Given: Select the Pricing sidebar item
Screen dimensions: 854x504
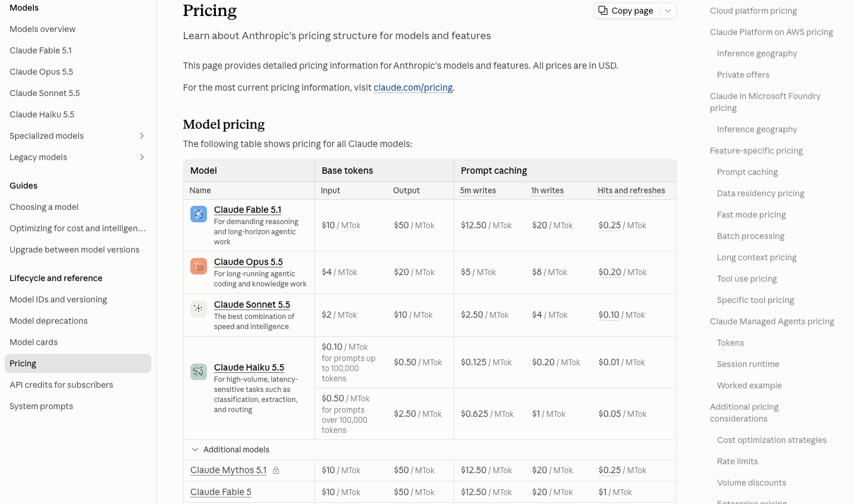Looking at the screenshot, I should click(78, 363).
